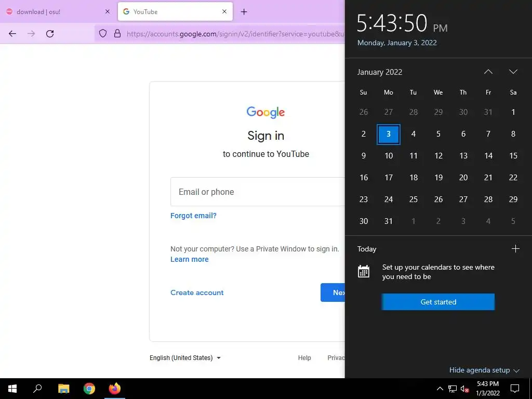Open File Explorer from taskbar
This screenshot has height=399, width=532.
(63, 389)
